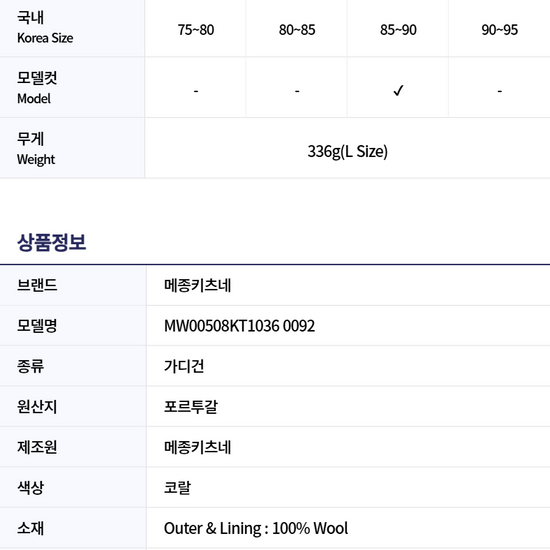This screenshot has width=550, height=550.
Task: Click the 상품정보 section heading
Action: (52, 242)
